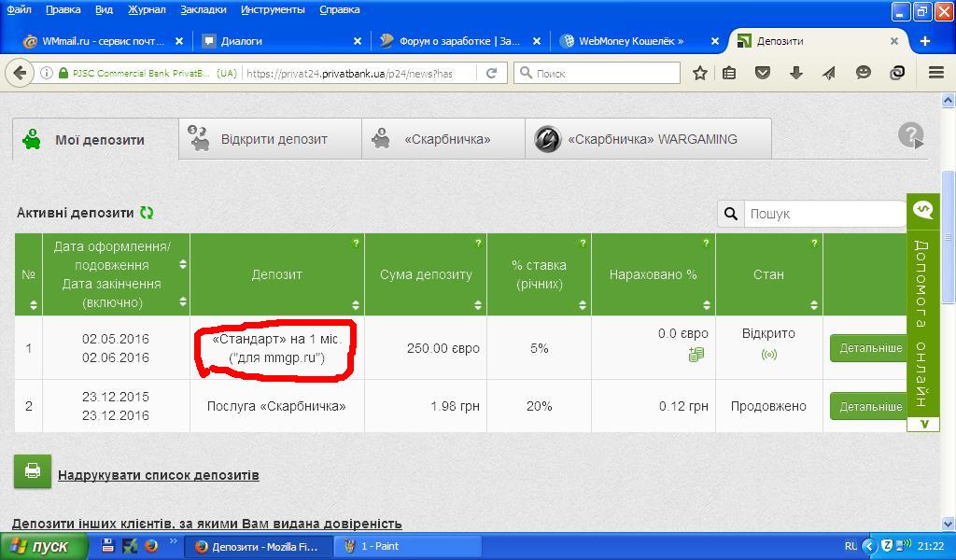Click Детальніше button for the Стандарт deposit
The width and height of the screenshot is (956, 560).
click(x=869, y=348)
